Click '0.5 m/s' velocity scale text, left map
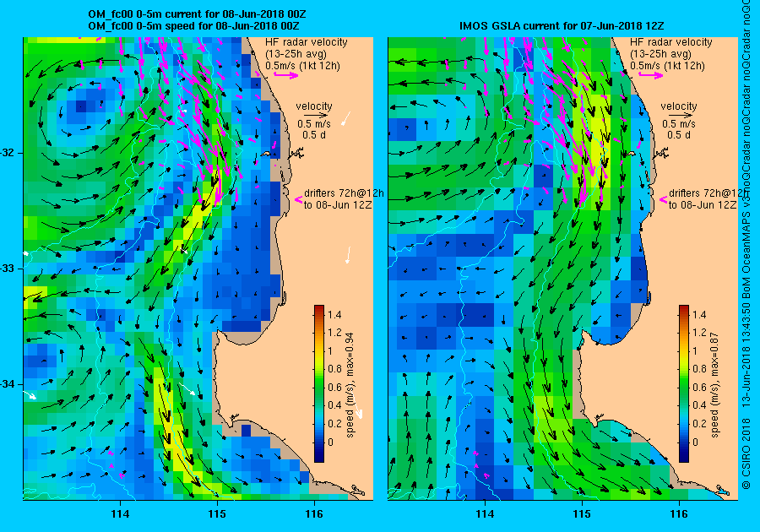This screenshot has height=532, width=760. [314, 124]
